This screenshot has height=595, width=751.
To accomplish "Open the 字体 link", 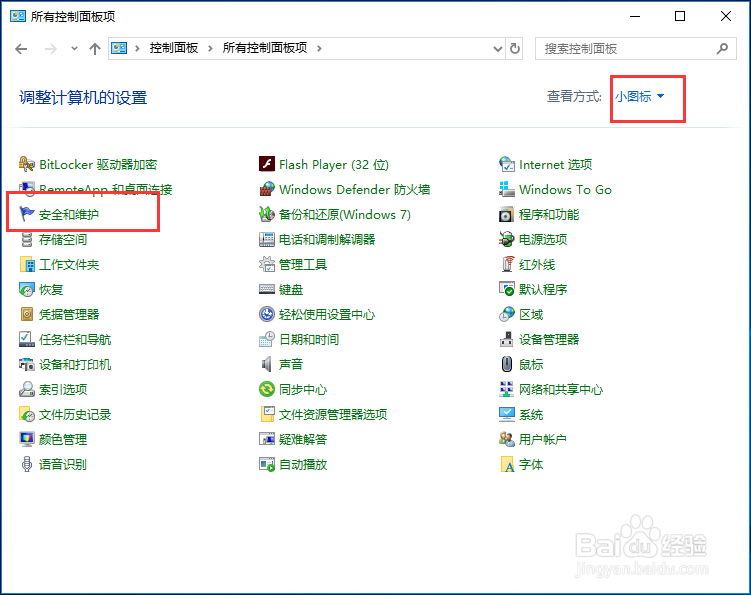I will click(531, 464).
